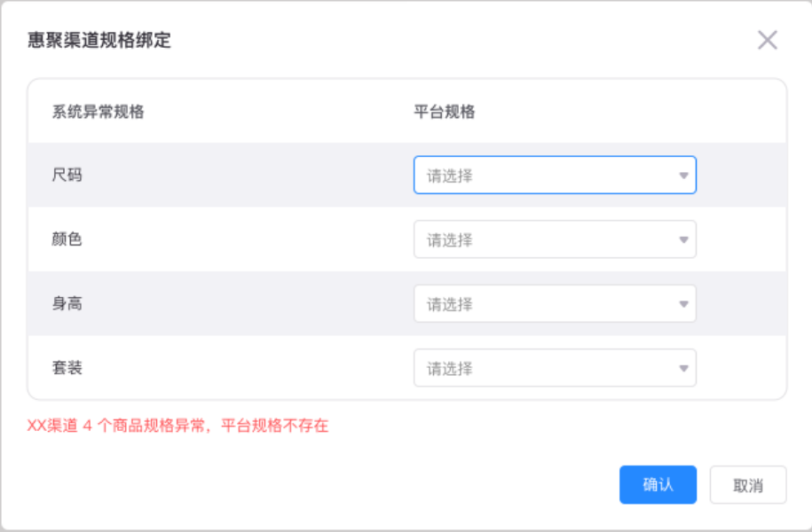Image resolution: width=812 pixels, height=532 pixels.
Task: Cancel with the 取消 button
Action: click(x=748, y=484)
